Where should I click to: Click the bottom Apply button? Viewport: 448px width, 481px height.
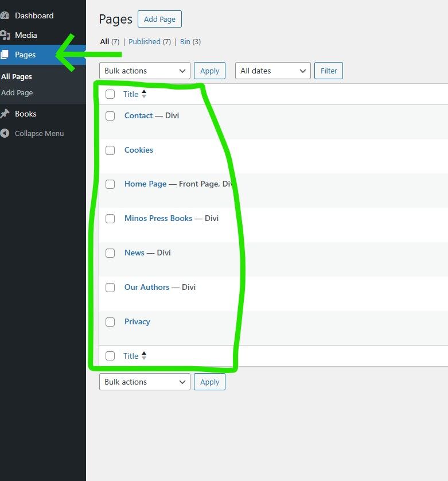[210, 382]
